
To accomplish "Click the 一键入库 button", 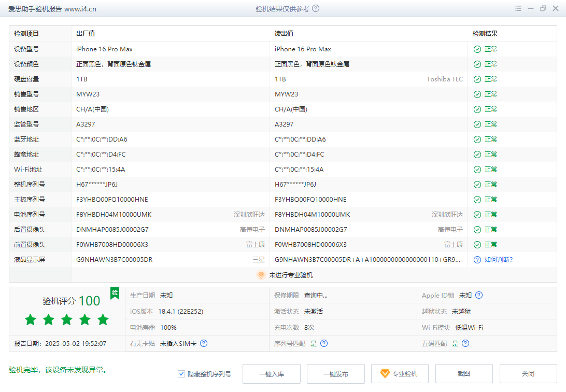I will [272, 374].
